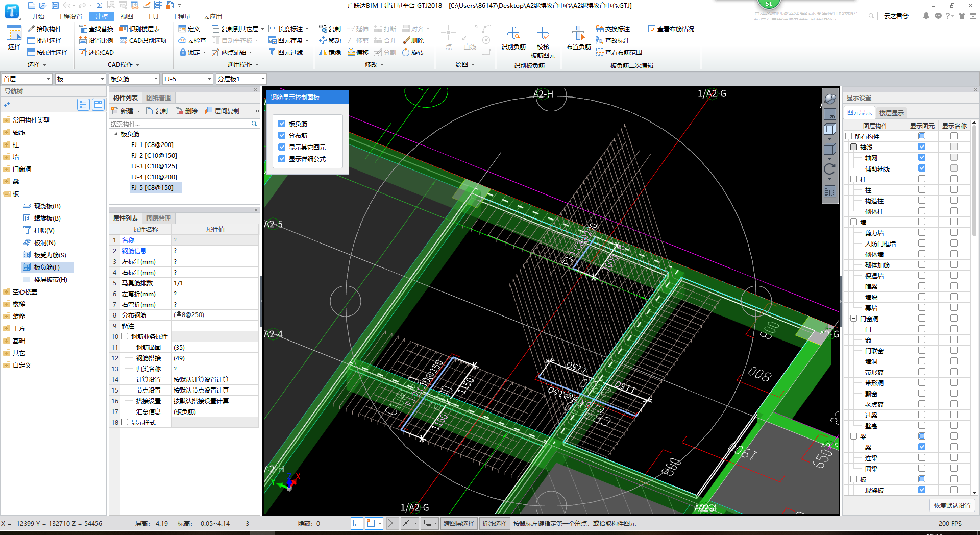980x535 pixels.
Task: Click the 拾取构件 pick component tool
Action: click(44, 29)
